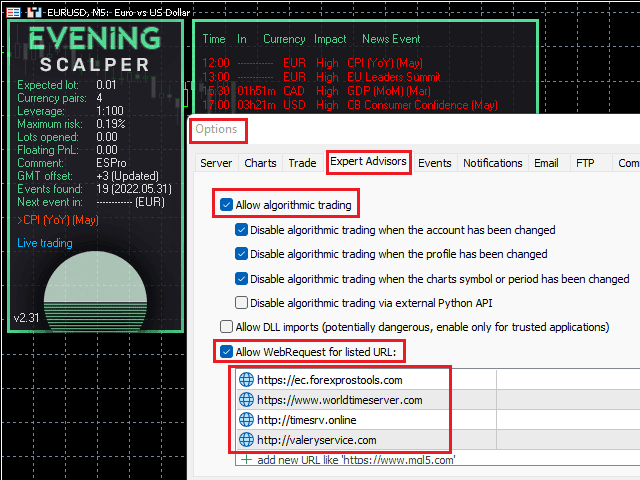The width and height of the screenshot is (640, 480).
Task: Click globe icon beside worldtimeserver.com URL
Action: pyautogui.click(x=247, y=400)
